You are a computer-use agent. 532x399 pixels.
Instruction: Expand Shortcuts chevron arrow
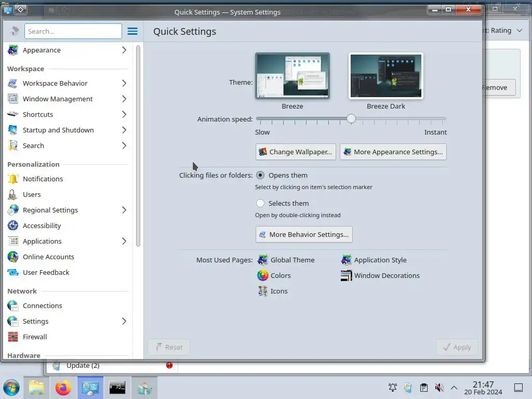tap(124, 114)
